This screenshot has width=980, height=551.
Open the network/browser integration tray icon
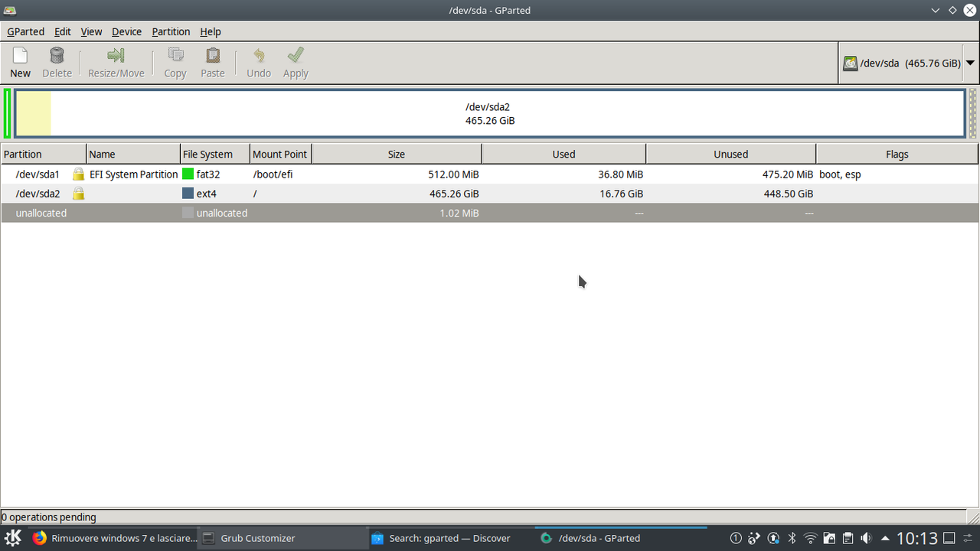click(x=754, y=538)
